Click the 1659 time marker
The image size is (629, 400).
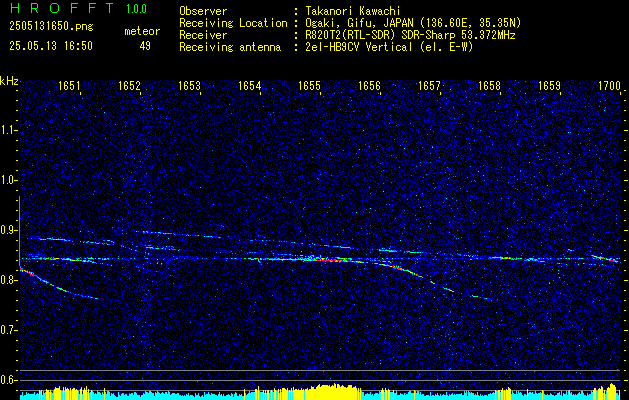point(549,85)
